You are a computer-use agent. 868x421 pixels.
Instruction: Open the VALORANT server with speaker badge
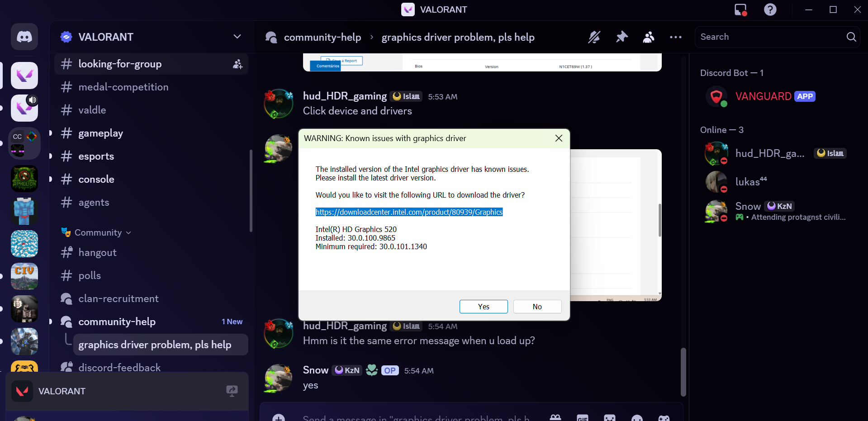(x=24, y=108)
